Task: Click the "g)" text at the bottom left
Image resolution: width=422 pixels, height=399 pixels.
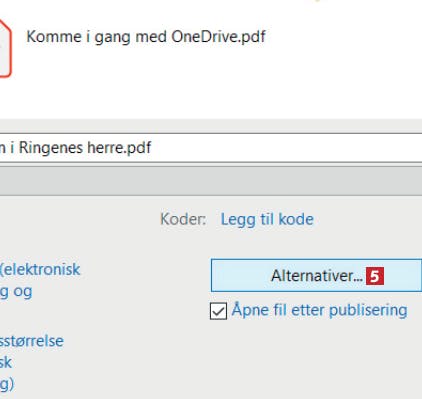Action: 7,384
